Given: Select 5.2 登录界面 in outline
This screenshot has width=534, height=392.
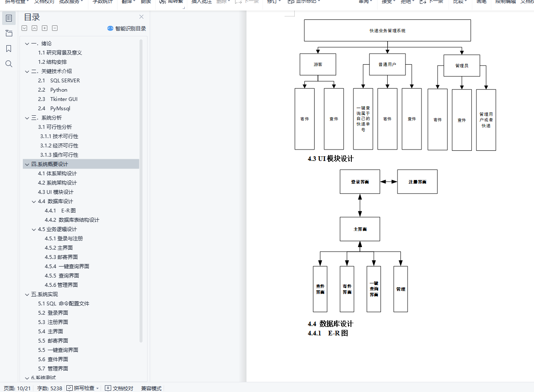Looking at the screenshot, I should [x=53, y=313].
